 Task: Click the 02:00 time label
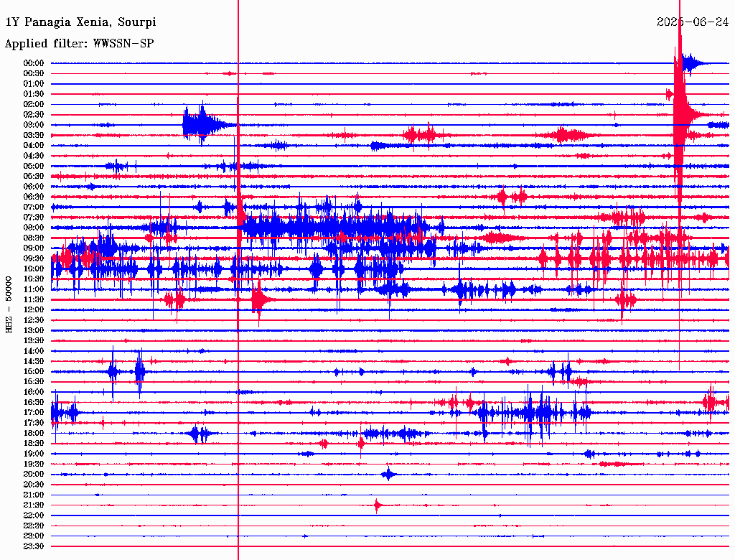[34, 105]
